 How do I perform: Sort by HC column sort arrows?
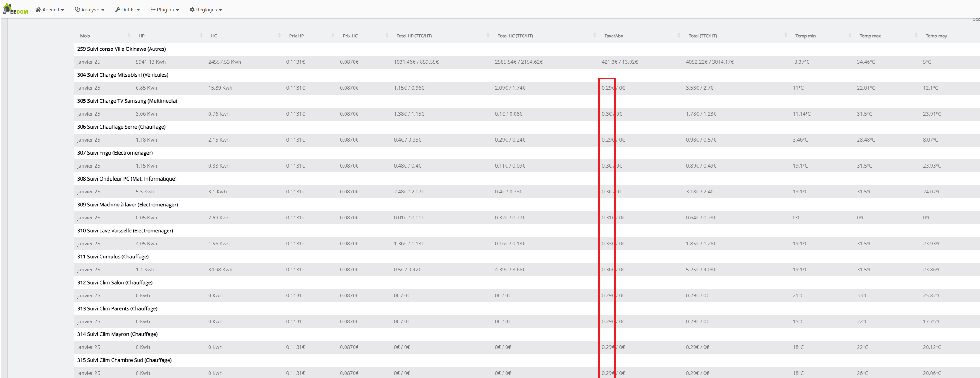[x=279, y=36]
